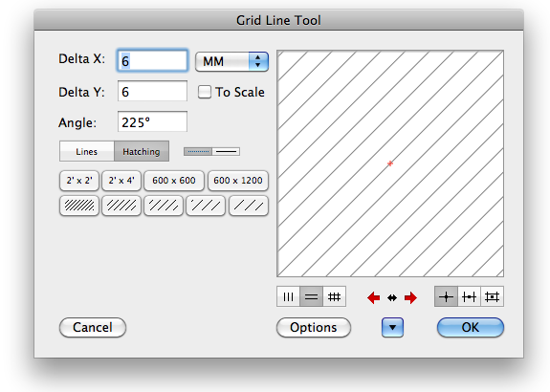
Task: Enable the To Scale checkbox
Action: click(x=205, y=92)
